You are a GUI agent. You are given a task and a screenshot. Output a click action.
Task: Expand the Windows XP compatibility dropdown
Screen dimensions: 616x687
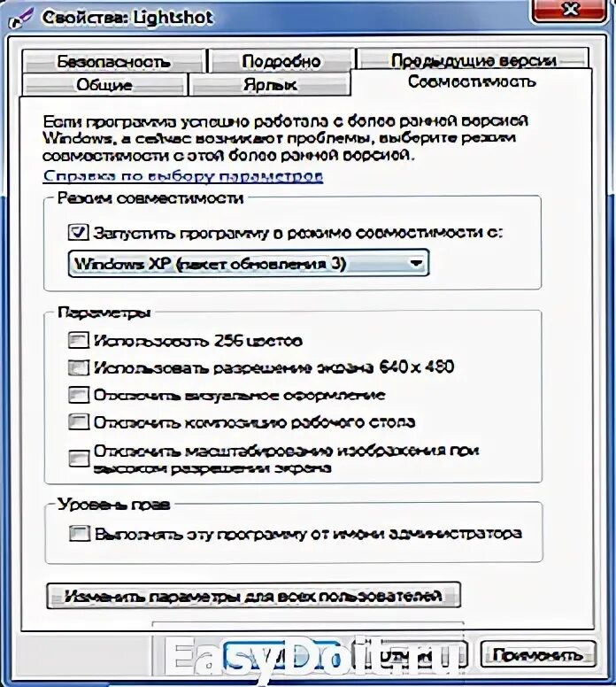coord(249,263)
